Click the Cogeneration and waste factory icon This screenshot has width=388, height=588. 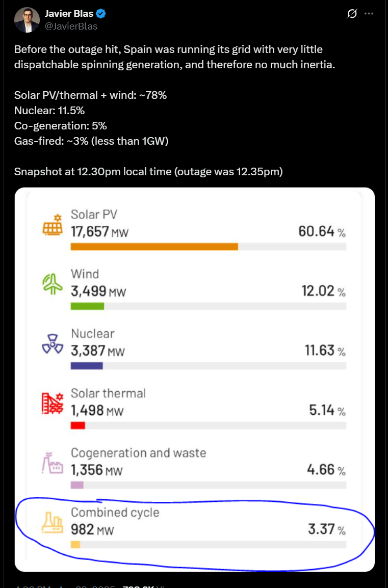pyautogui.click(x=53, y=463)
